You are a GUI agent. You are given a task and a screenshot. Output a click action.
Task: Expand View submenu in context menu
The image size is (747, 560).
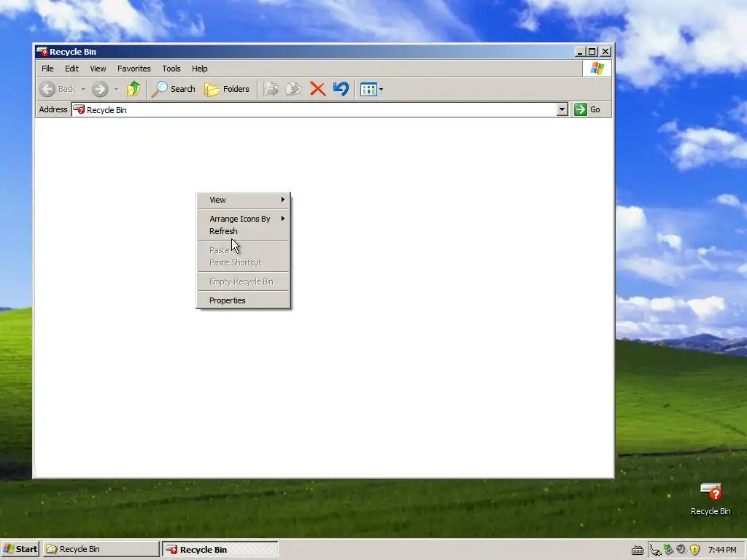244,200
